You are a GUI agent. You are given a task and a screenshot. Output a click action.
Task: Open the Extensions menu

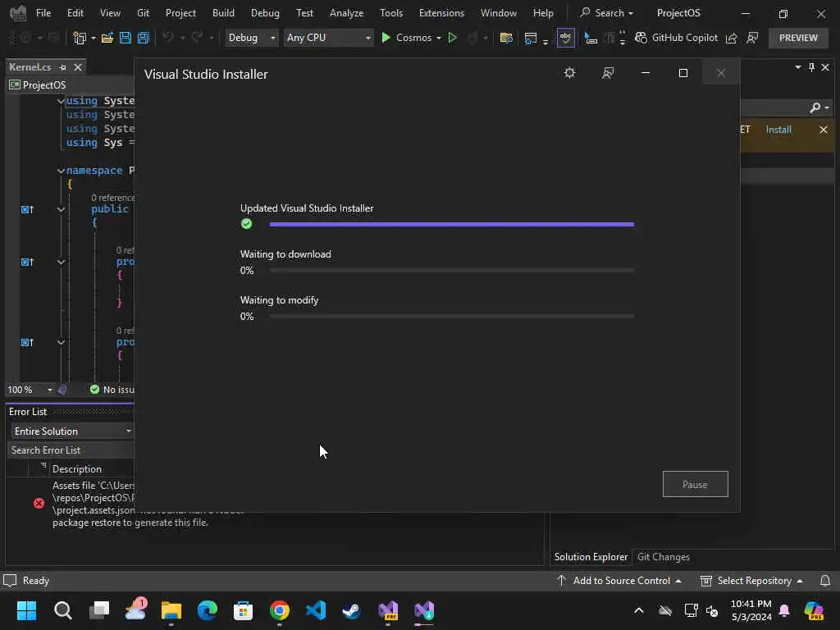[x=441, y=13]
